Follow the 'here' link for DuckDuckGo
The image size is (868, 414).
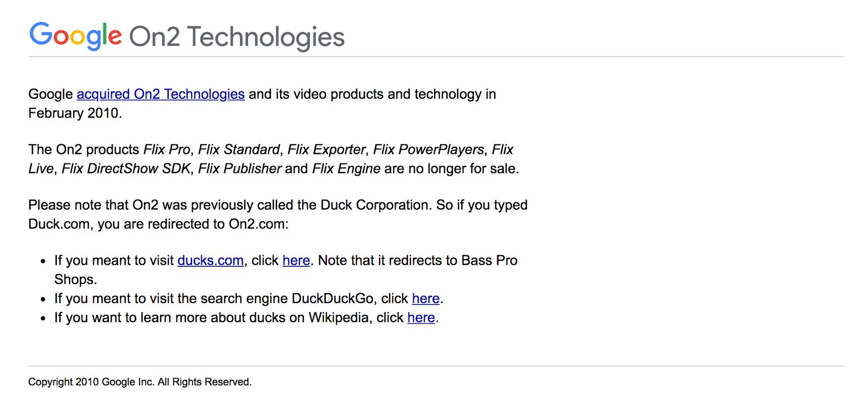[x=426, y=299]
